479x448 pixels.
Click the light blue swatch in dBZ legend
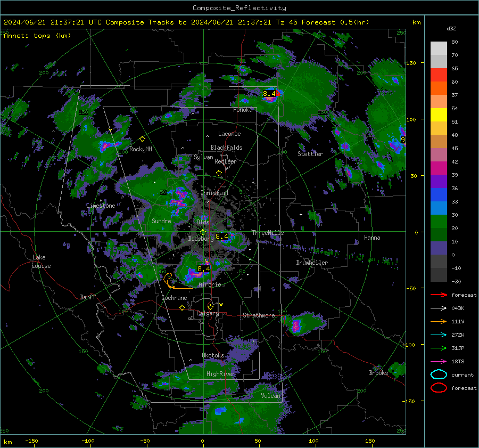(x=439, y=208)
